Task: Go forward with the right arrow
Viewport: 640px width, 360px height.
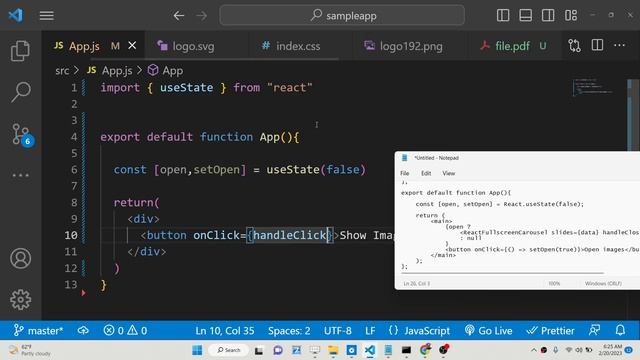Action: pyautogui.click(x=202, y=16)
